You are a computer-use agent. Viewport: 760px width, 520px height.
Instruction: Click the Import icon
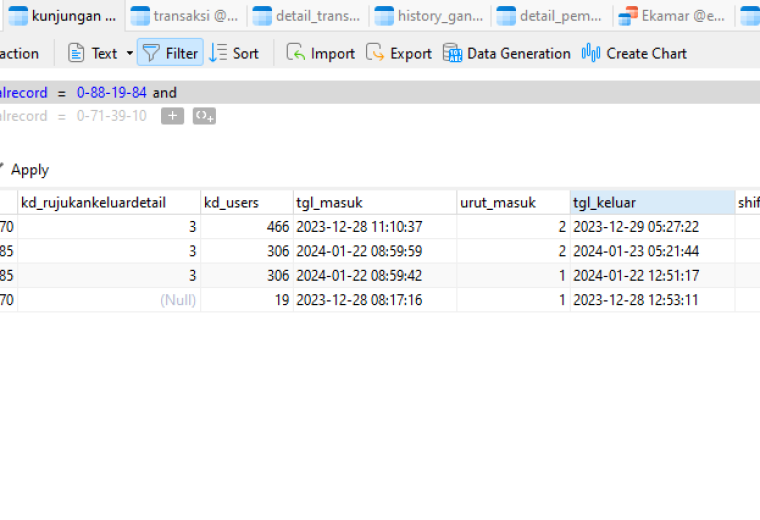(x=295, y=53)
